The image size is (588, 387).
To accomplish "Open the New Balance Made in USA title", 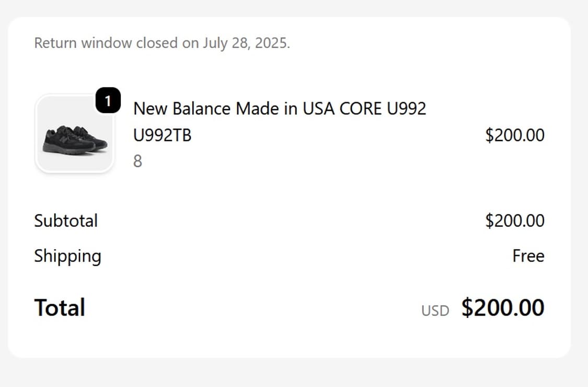I will pyautogui.click(x=280, y=109).
